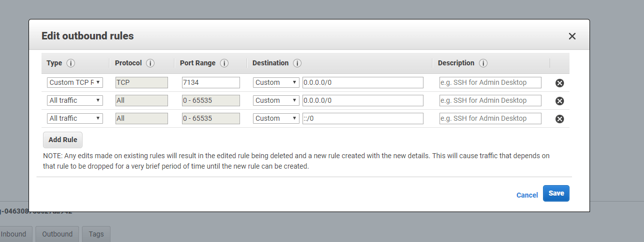Click info icon beside Protocol header
Screen dimensions: 644x242
coord(150,63)
